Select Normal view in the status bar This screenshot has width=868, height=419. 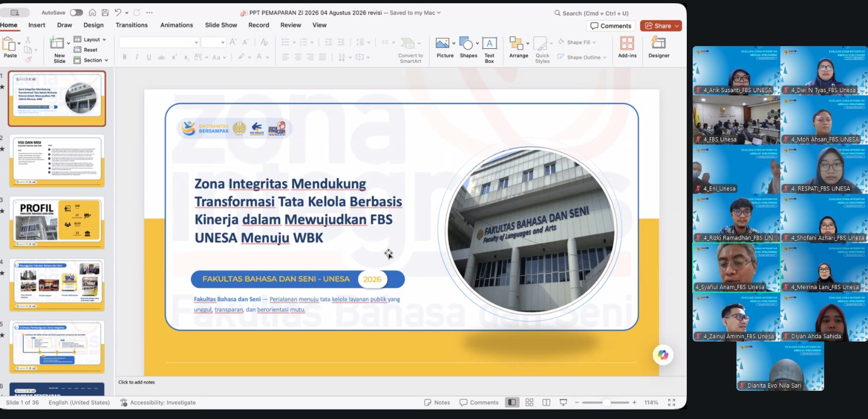[512, 402]
